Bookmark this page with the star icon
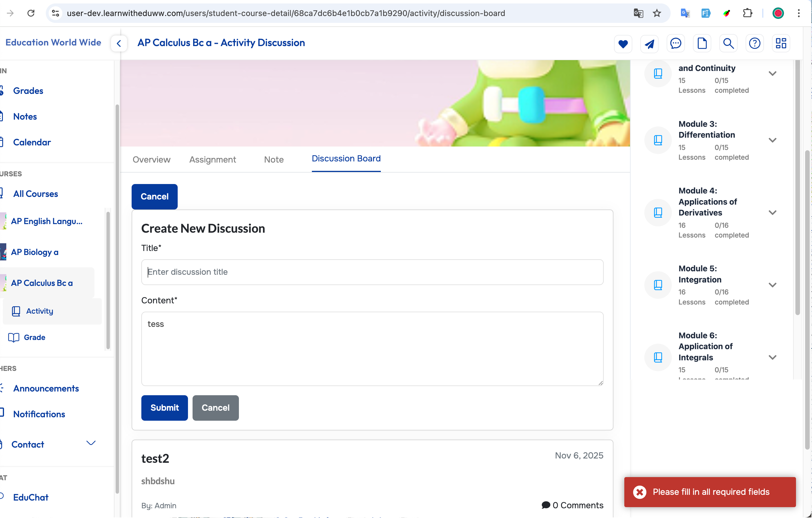This screenshot has height=518, width=812. [x=657, y=13]
